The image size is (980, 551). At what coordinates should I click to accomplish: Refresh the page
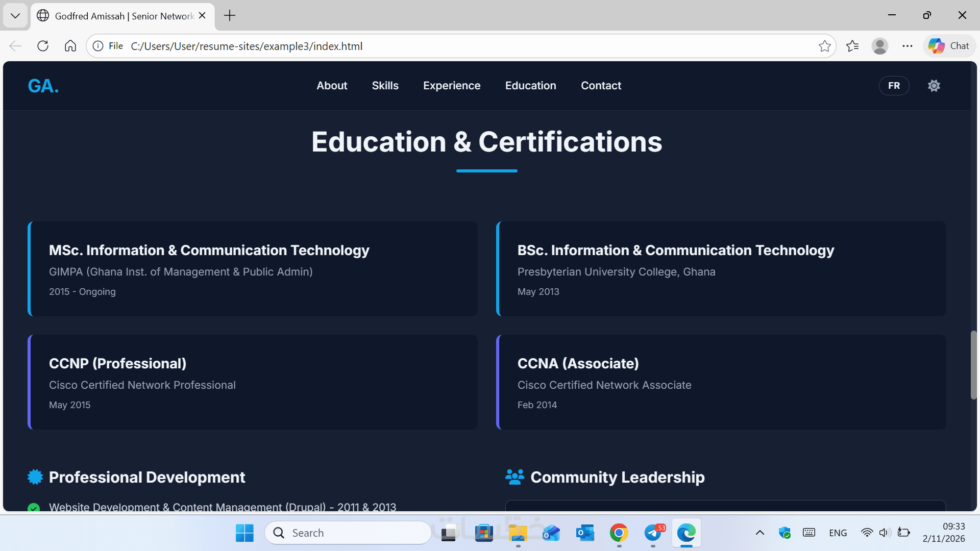click(x=43, y=46)
